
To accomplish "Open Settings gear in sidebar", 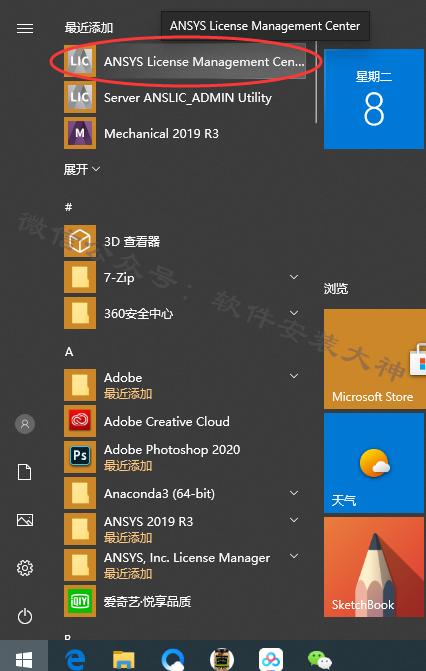I will [24, 568].
